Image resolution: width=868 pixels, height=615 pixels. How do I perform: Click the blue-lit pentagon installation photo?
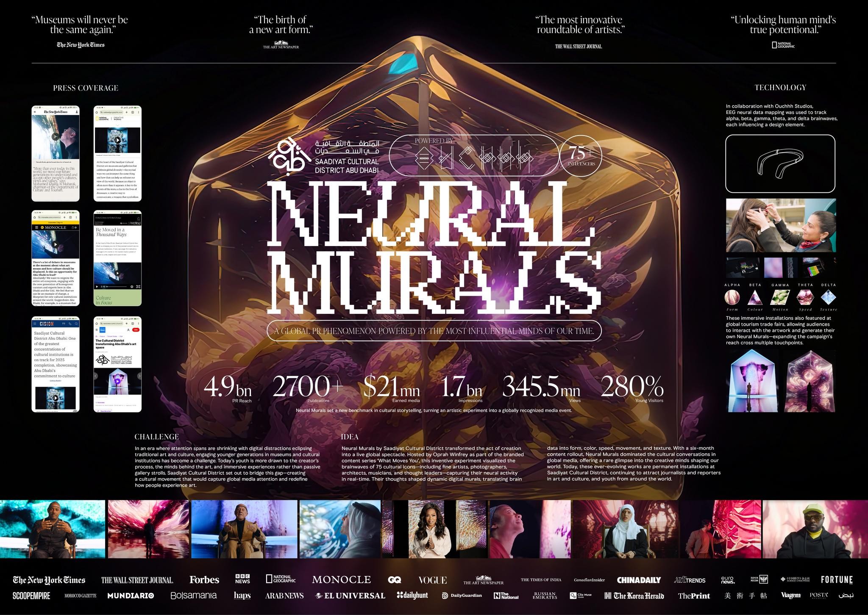click(753, 381)
